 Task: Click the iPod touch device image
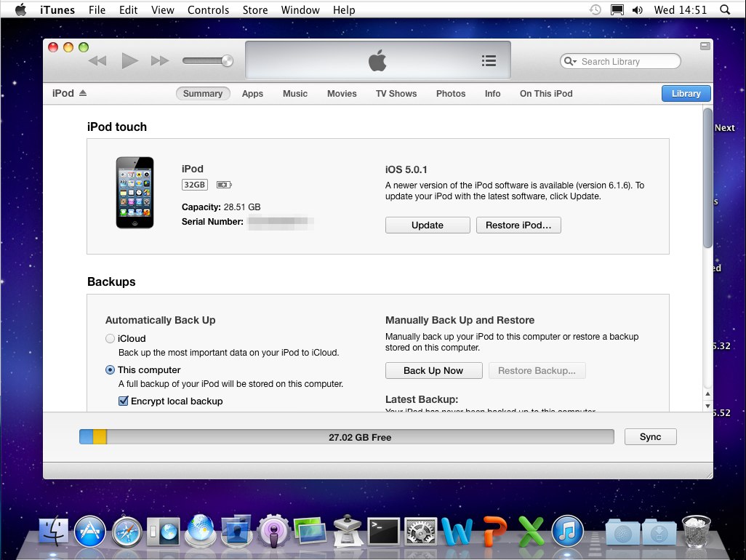coord(135,193)
